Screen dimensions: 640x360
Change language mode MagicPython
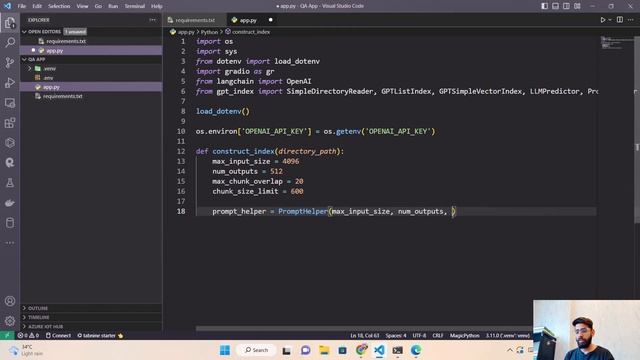pyautogui.click(x=464, y=336)
